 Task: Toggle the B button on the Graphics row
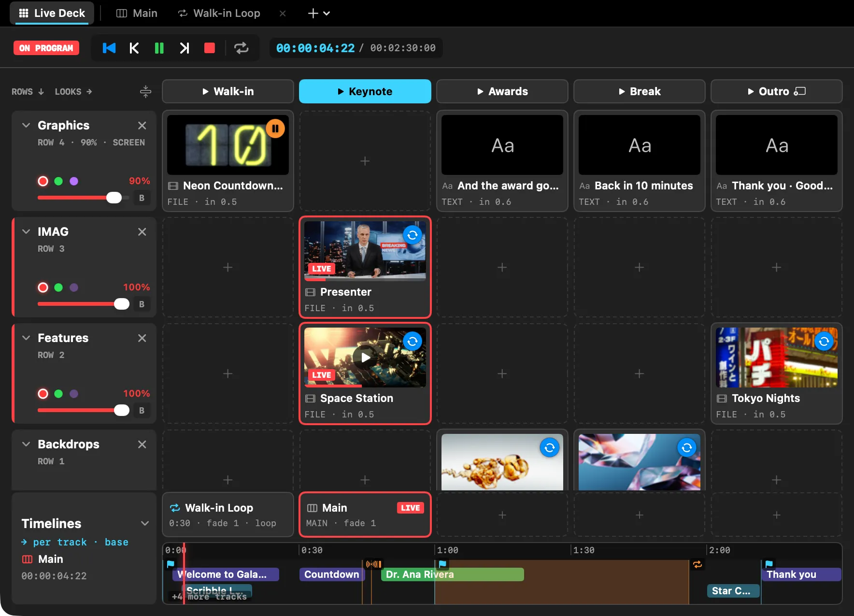[142, 198]
